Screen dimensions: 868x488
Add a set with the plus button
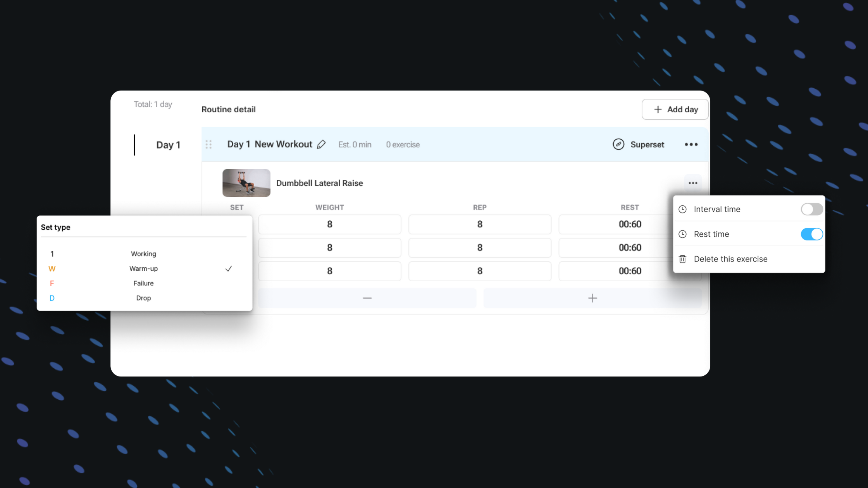tap(592, 298)
